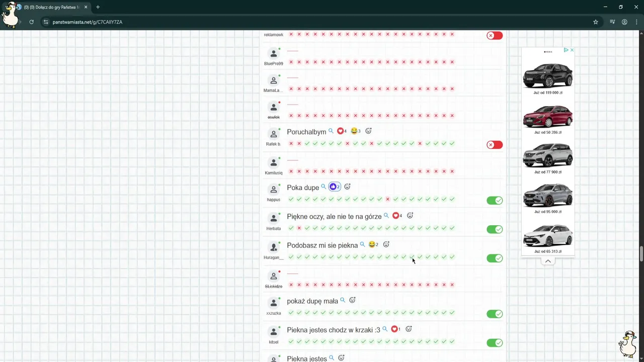Click magnifier next to Podobasz mi sie piekna
Screen dimensions: 644x362
(x=362, y=245)
